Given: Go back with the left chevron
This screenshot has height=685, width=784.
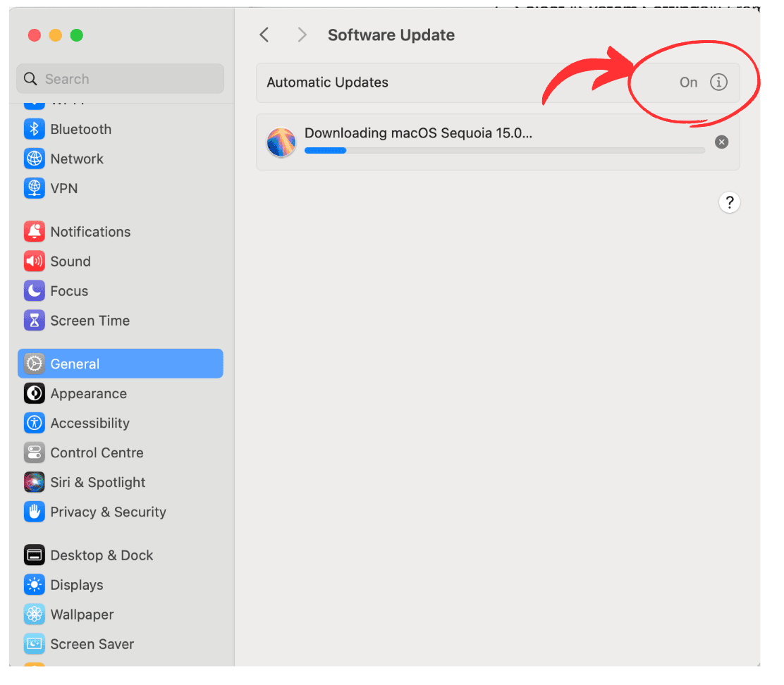Looking at the screenshot, I should pyautogui.click(x=264, y=35).
